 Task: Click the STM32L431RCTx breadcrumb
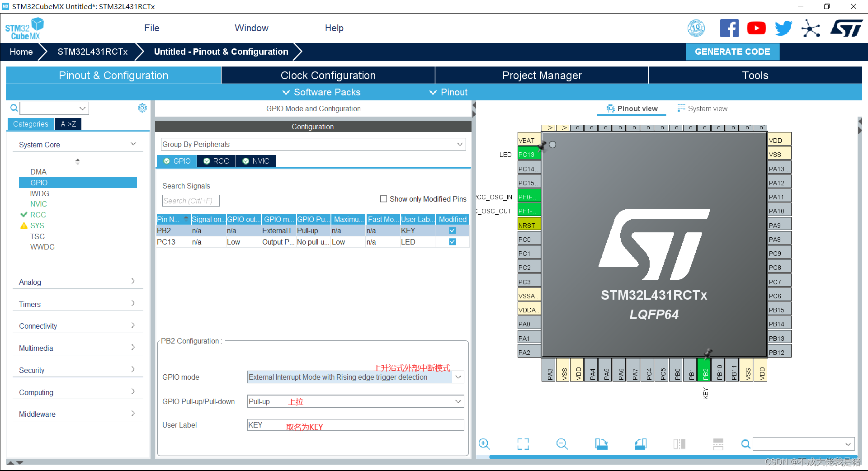pyautogui.click(x=92, y=52)
